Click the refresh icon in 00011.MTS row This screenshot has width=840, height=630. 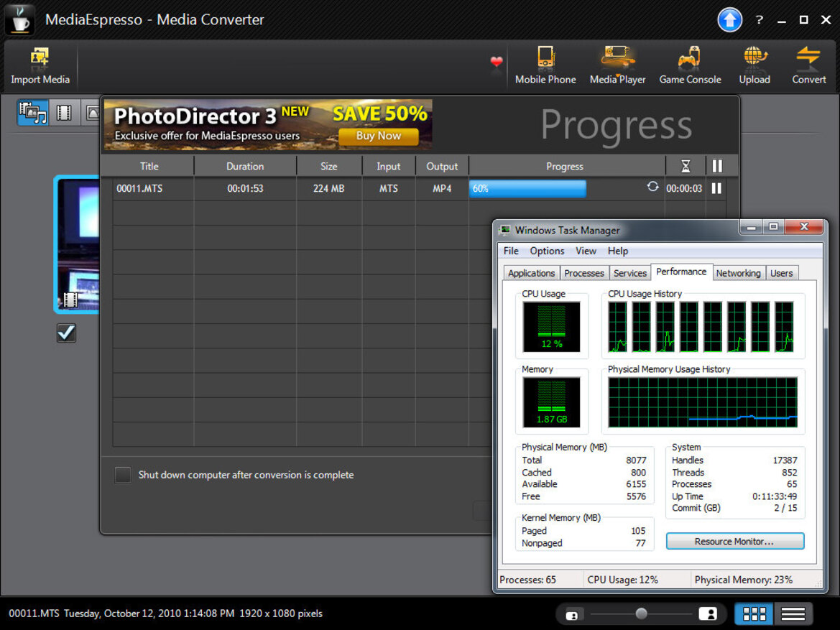click(x=652, y=187)
